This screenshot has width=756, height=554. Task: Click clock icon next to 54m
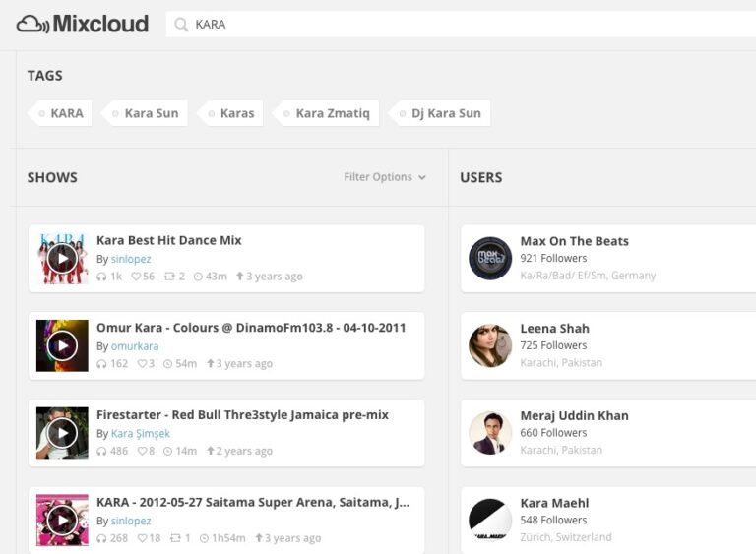pos(167,364)
